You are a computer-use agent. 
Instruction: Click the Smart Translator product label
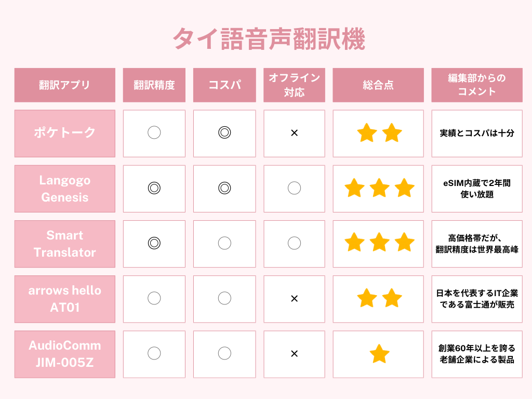coord(65,244)
